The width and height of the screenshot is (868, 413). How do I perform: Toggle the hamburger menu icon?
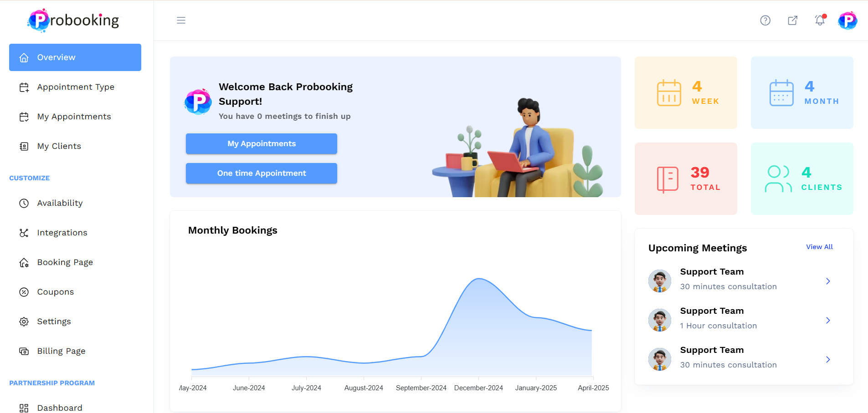point(181,20)
